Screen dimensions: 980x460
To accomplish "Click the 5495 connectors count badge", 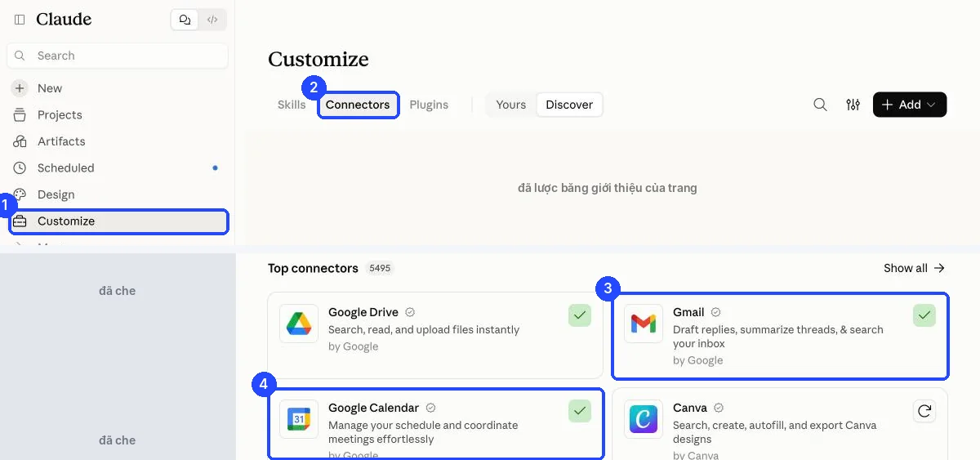I will (380, 268).
